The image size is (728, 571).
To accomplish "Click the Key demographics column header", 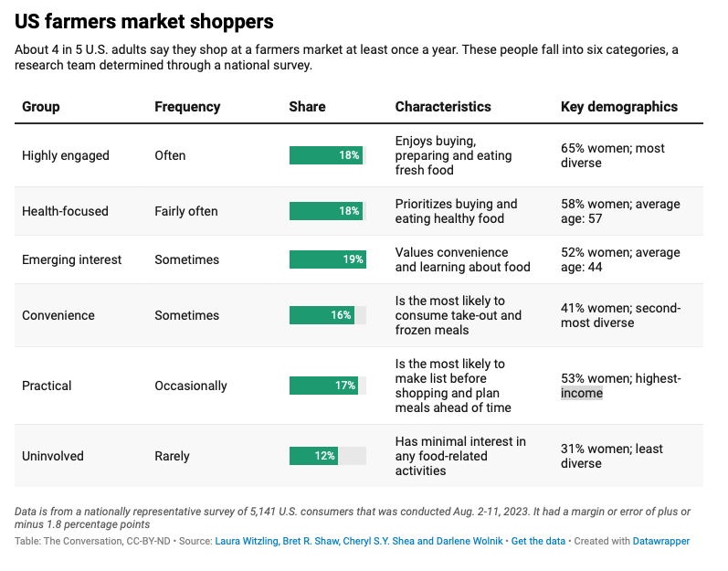I will point(619,107).
